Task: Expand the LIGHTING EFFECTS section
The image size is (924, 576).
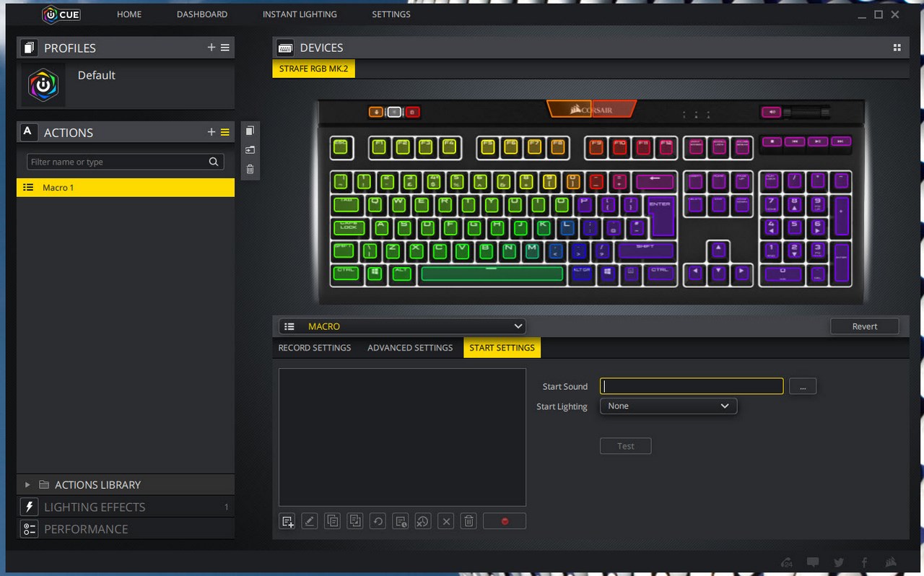Action: pos(126,507)
